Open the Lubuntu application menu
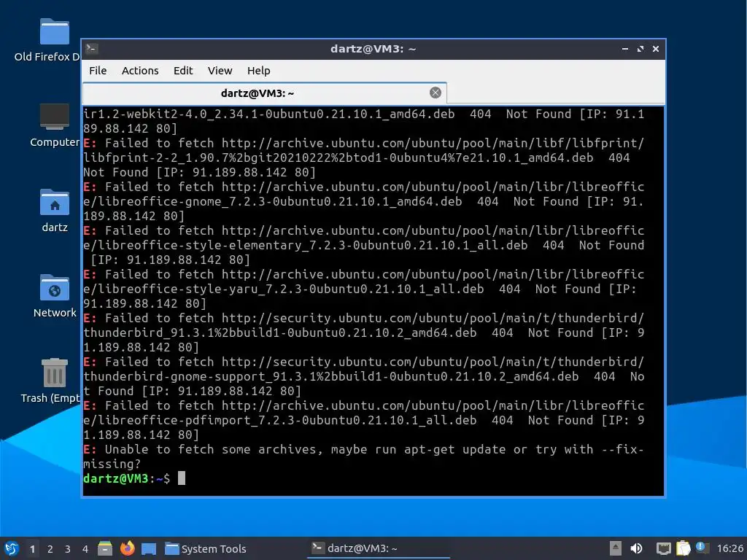The height and width of the screenshot is (560, 747). click(11, 548)
